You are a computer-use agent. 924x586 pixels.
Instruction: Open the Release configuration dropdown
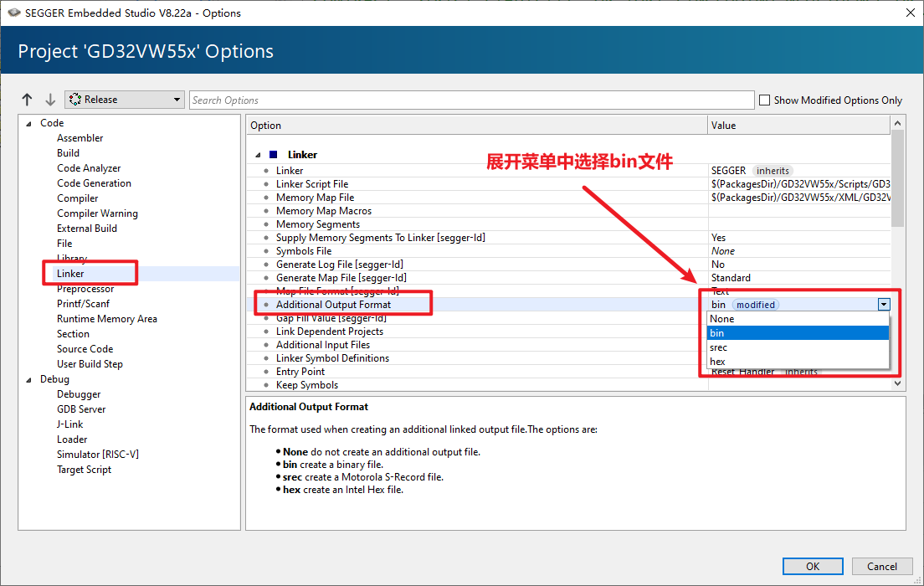[x=124, y=100]
